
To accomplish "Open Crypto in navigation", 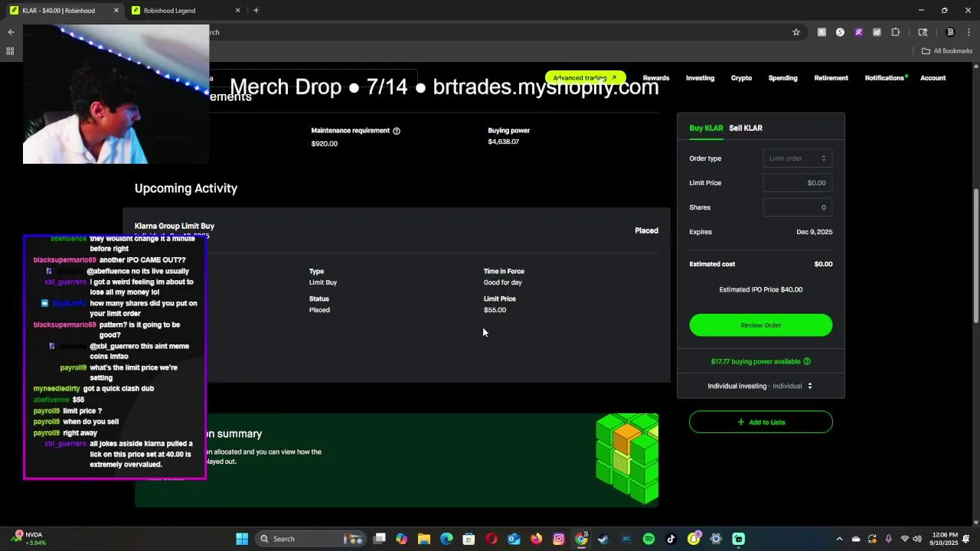I will click(x=741, y=78).
